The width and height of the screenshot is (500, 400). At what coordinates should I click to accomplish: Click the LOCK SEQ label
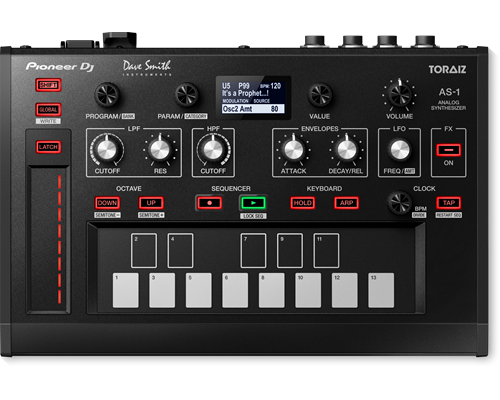pyautogui.click(x=253, y=216)
